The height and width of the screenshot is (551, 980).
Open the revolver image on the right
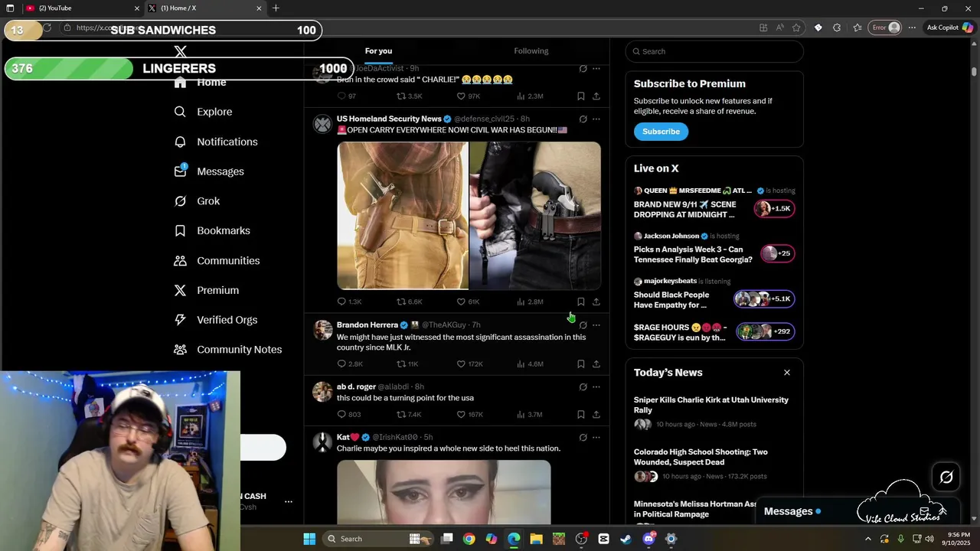point(535,216)
